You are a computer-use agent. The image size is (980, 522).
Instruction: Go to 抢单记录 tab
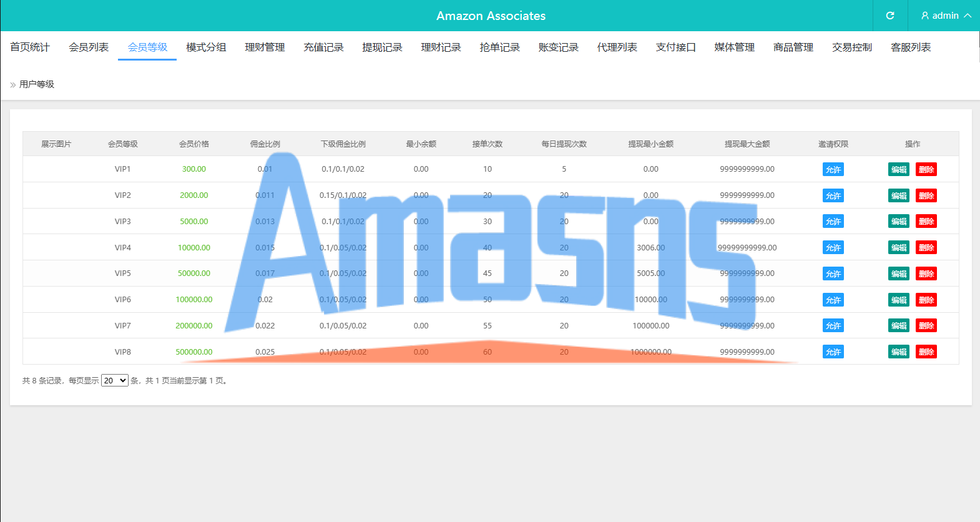tap(499, 47)
